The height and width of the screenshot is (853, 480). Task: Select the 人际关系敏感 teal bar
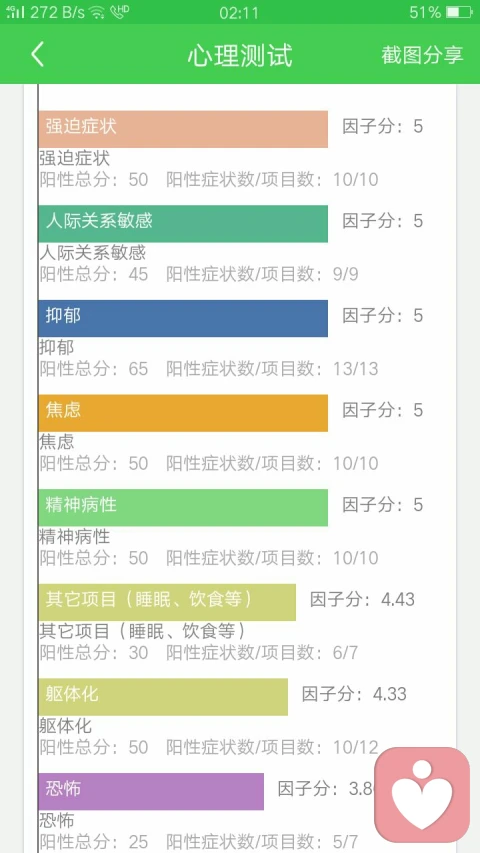[x=183, y=224]
